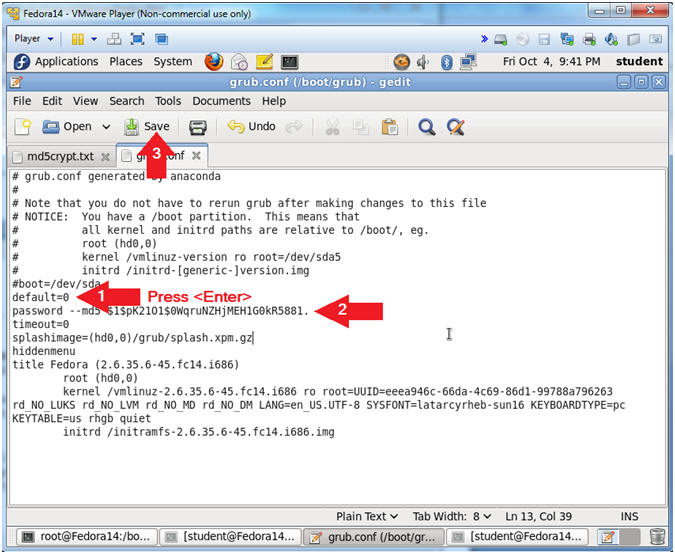Open the Tools menu

(168, 101)
